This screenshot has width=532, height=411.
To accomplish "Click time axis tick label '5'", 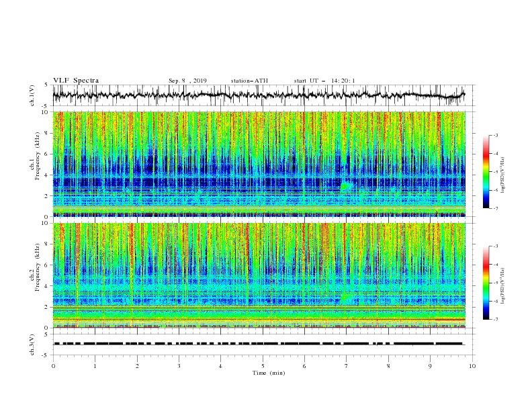I will click(x=263, y=366).
